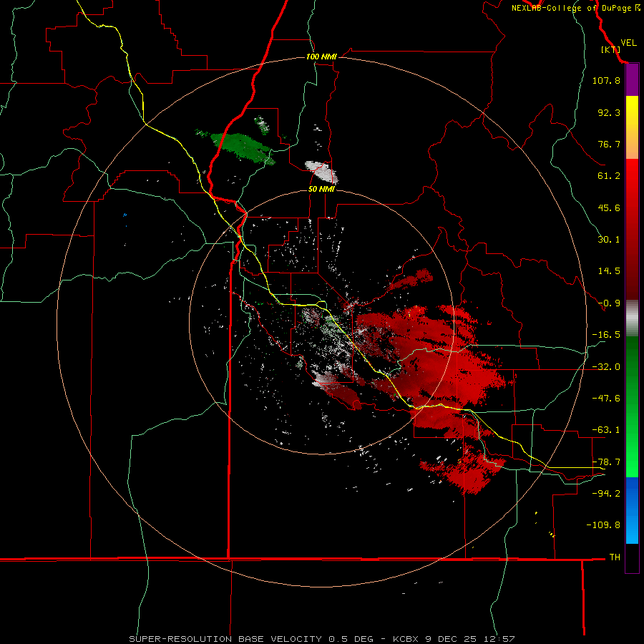The image size is (644, 644).
Task: Click the bottom caption Super-Resolution Base Velocity KCBX
Action: [321, 639]
